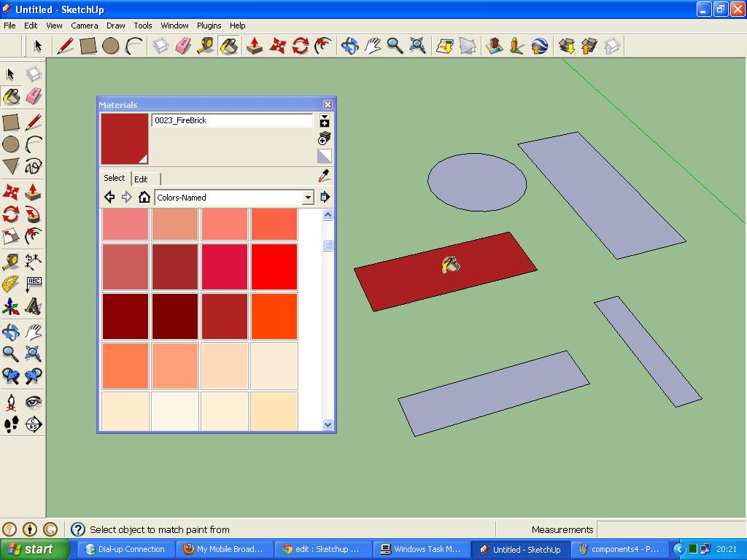Select the Tape Measure tool in top toolbar
747x560 pixels.
(x=206, y=46)
